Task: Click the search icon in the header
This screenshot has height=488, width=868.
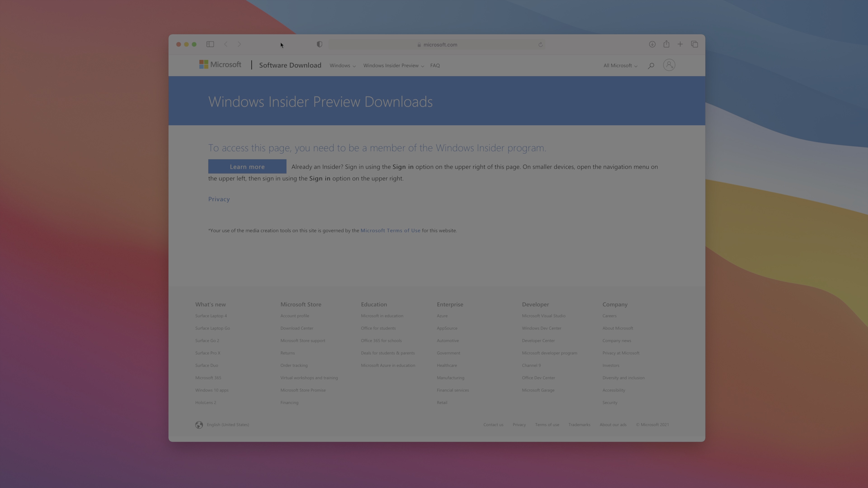Action: tap(651, 65)
